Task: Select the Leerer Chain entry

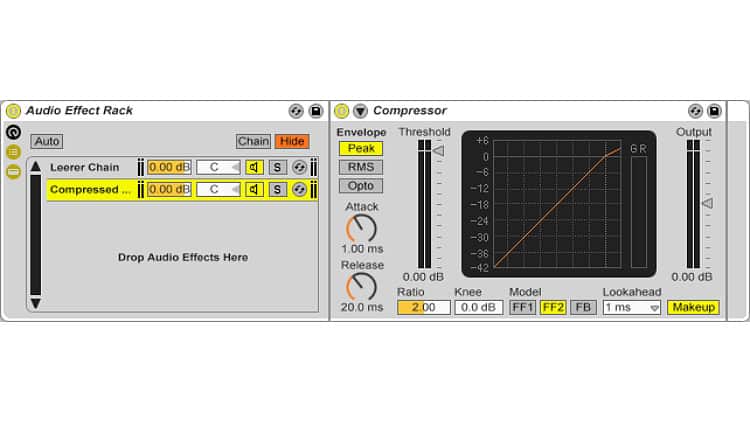Action: pyautogui.click(x=85, y=167)
